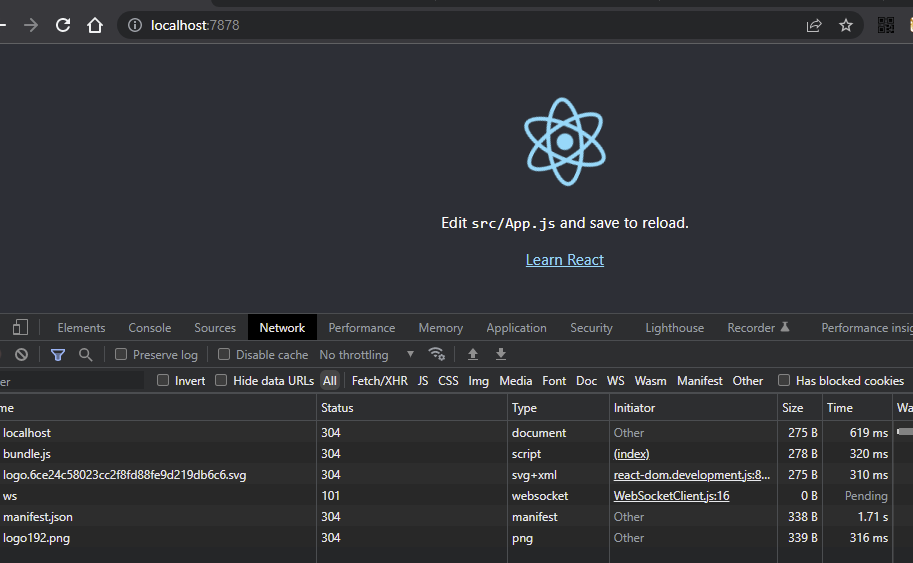
Task: Sort requests by Time column header
Action: click(857, 408)
